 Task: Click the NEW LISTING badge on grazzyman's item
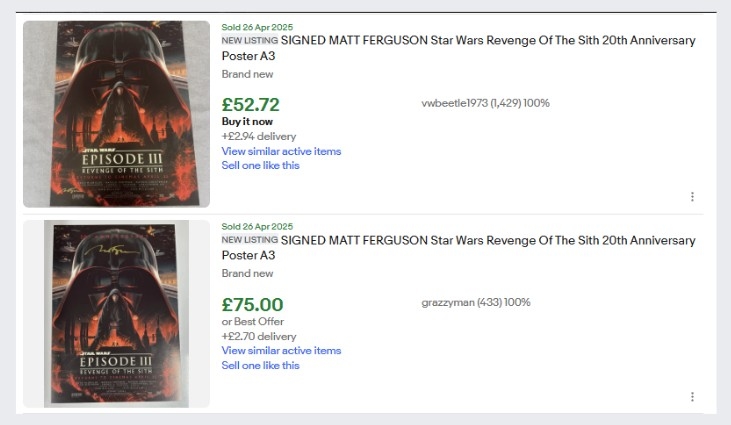[249, 241]
